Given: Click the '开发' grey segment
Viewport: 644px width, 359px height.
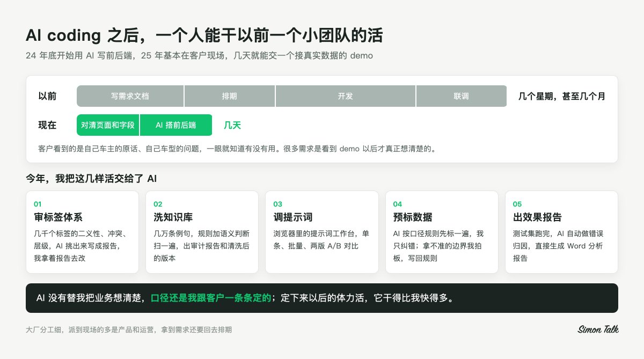Looking at the screenshot, I should click(346, 97).
